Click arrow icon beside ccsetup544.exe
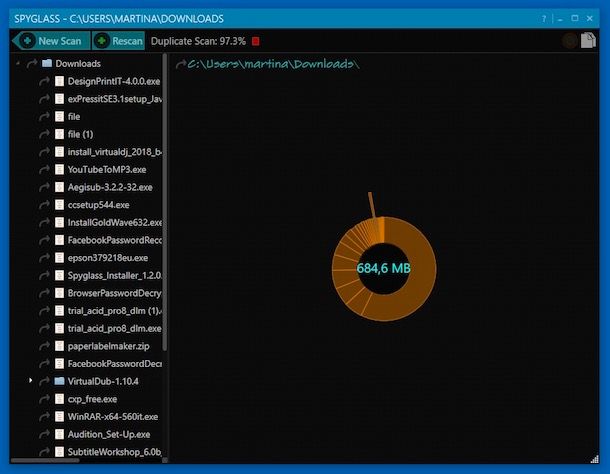610x474 pixels. pyautogui.click(x=44, y=205)
